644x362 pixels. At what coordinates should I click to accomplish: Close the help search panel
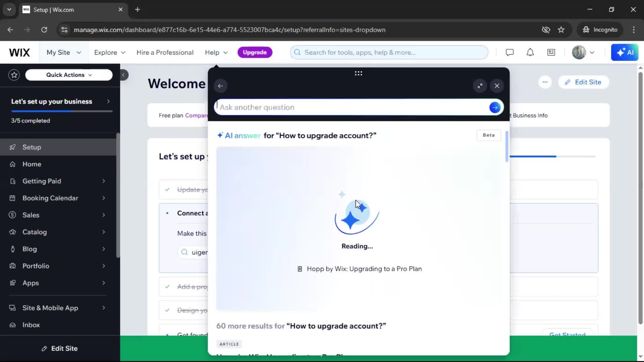click(497, 86)
